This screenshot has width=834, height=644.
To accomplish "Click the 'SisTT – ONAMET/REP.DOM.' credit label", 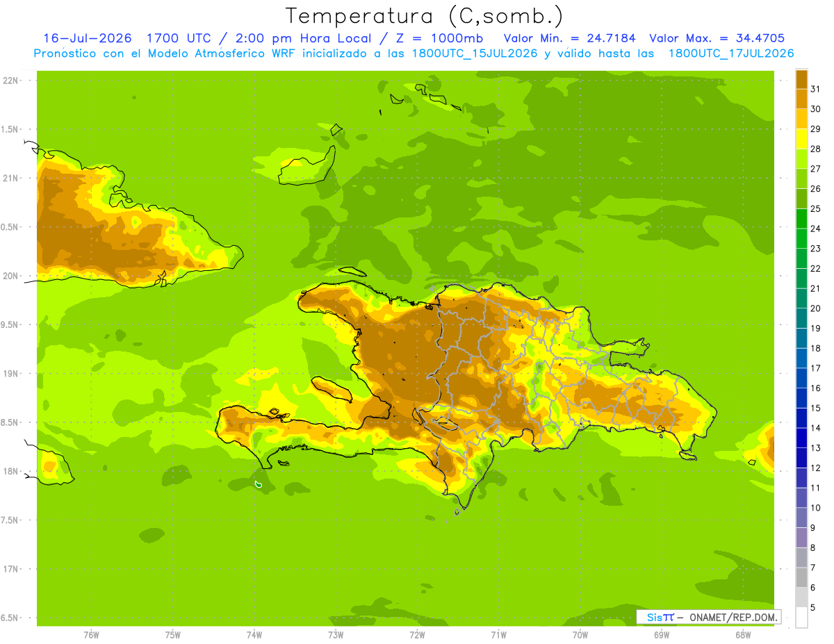I will (709, 617).
